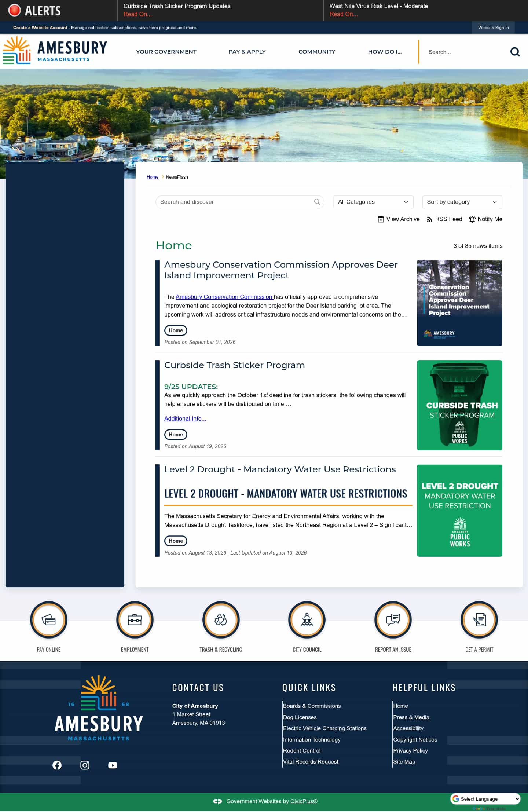The width and height of the screenshot is (528, 812).
Task: Open Amesbury Conservation Commission inline link
Action: [x=224, y=297]
